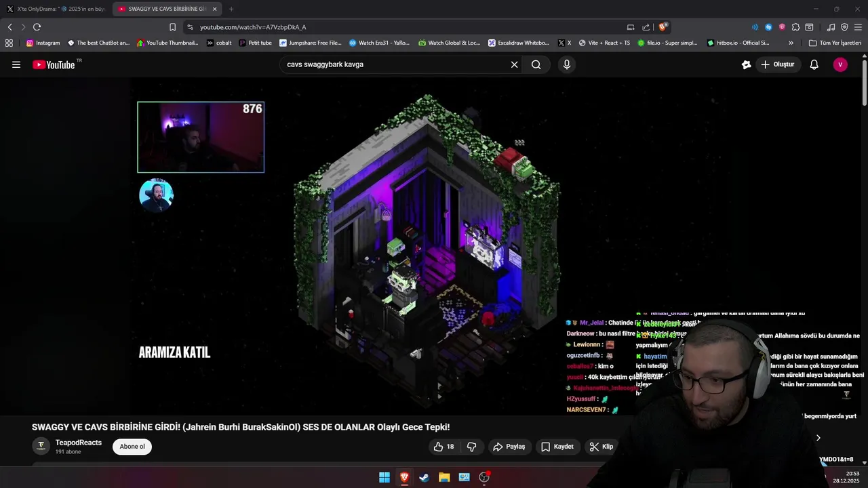View site information in address bar
This screenshot has height=488, width=868.
[190, 27]
